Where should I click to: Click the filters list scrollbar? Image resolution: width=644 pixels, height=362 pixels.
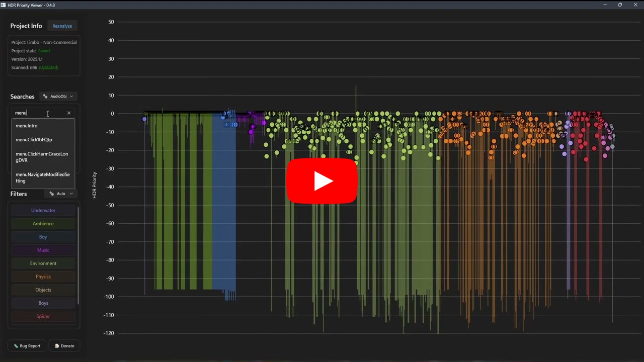pos(78,255)
